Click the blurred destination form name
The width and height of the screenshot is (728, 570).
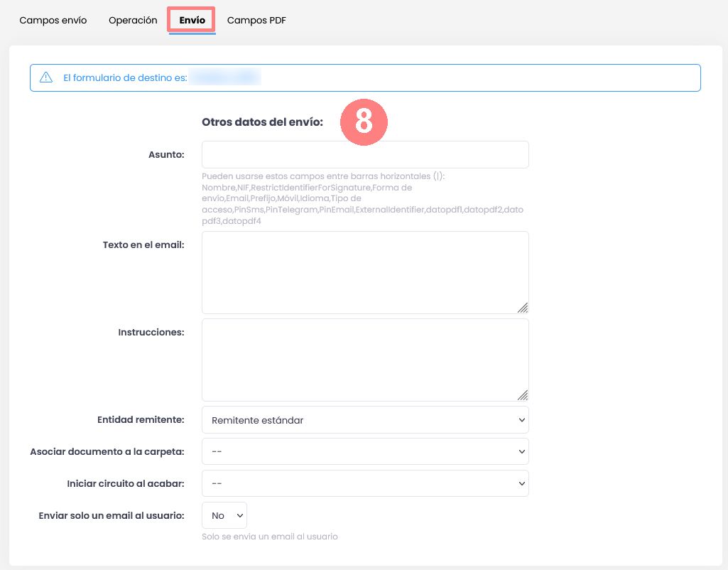[x=226, y=77]
